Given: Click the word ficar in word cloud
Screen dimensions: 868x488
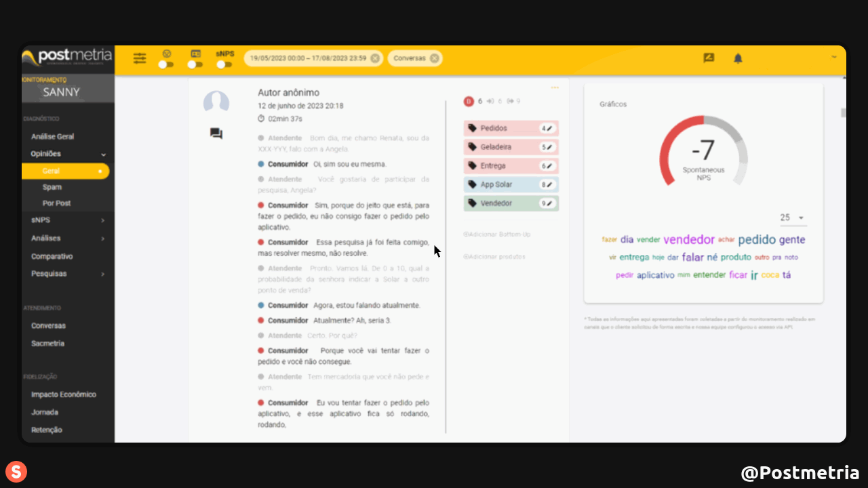Looking at the screenshot, I should (x=738, y=275).
